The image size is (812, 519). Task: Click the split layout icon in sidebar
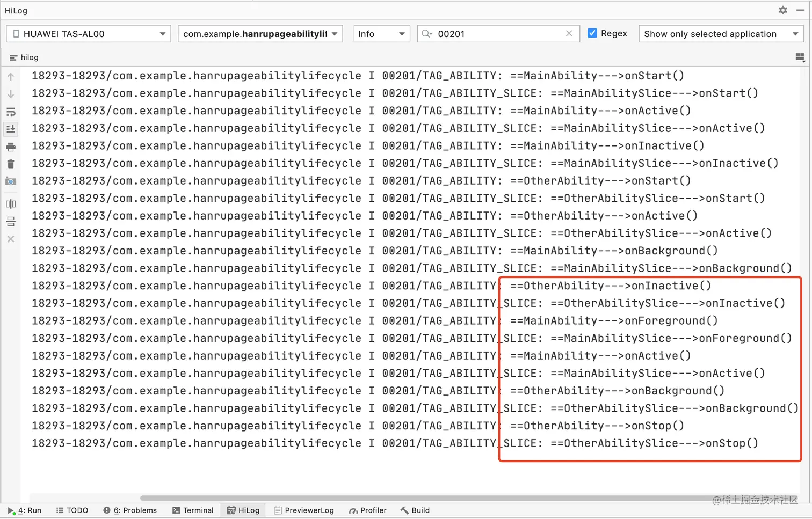point(11,204)
